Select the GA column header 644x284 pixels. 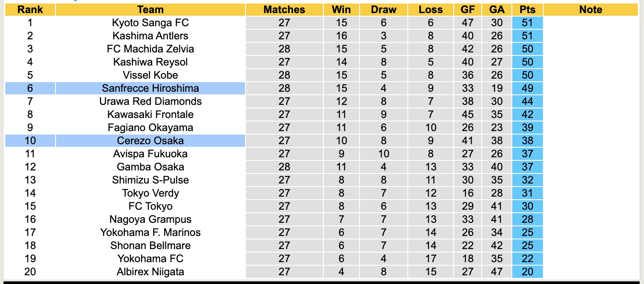497,10
